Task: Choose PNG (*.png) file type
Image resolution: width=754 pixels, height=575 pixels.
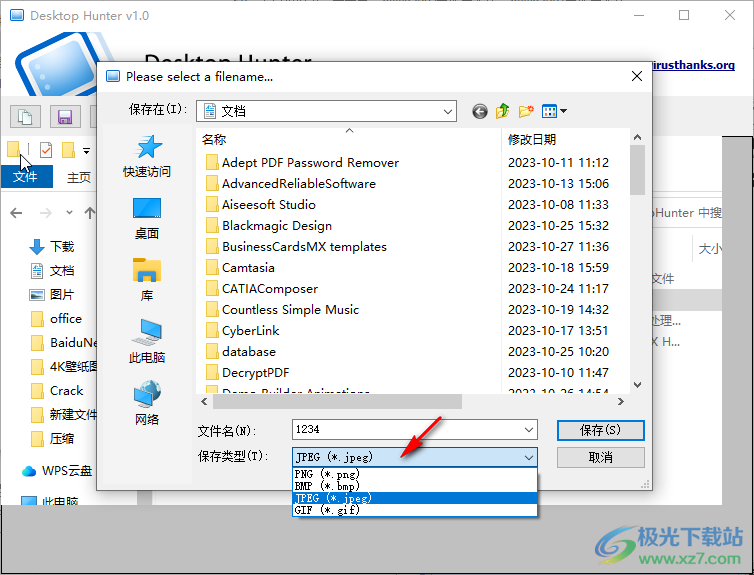Action: pos(415,474)
